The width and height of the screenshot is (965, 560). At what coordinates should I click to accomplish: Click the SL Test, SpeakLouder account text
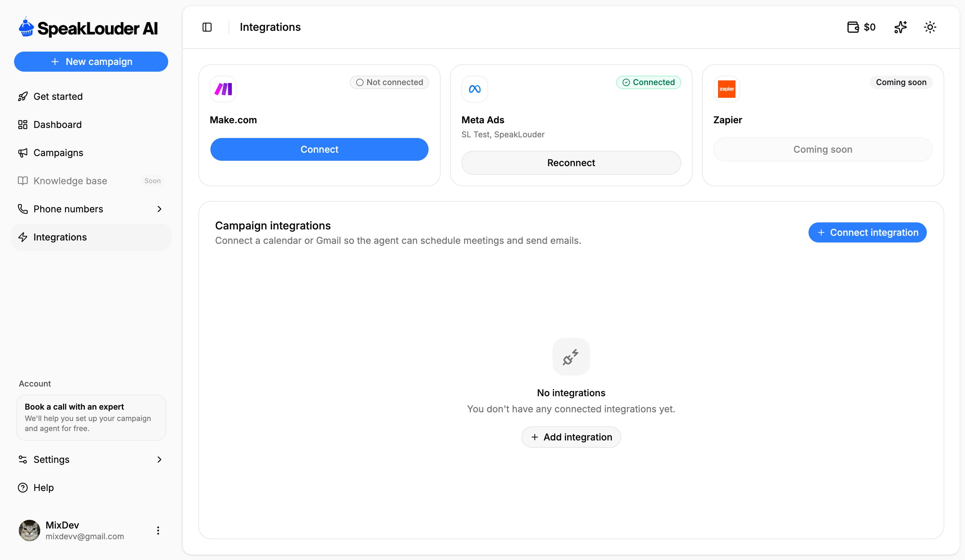tap(503, 134)
